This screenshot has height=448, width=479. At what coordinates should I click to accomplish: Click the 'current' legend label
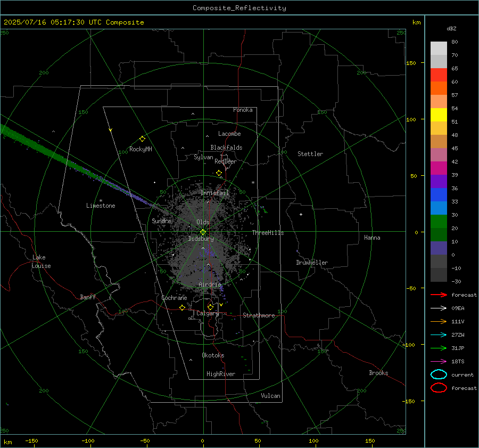click(x=463, y=375)
